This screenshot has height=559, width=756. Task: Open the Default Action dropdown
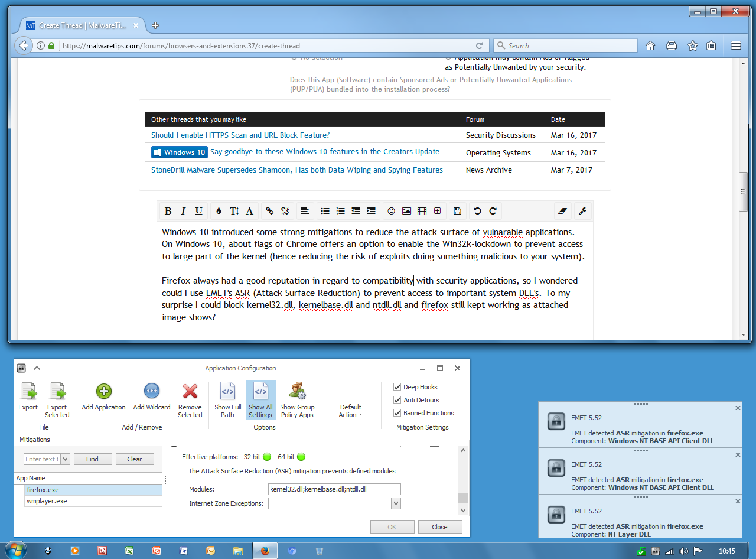coord(351,411)
